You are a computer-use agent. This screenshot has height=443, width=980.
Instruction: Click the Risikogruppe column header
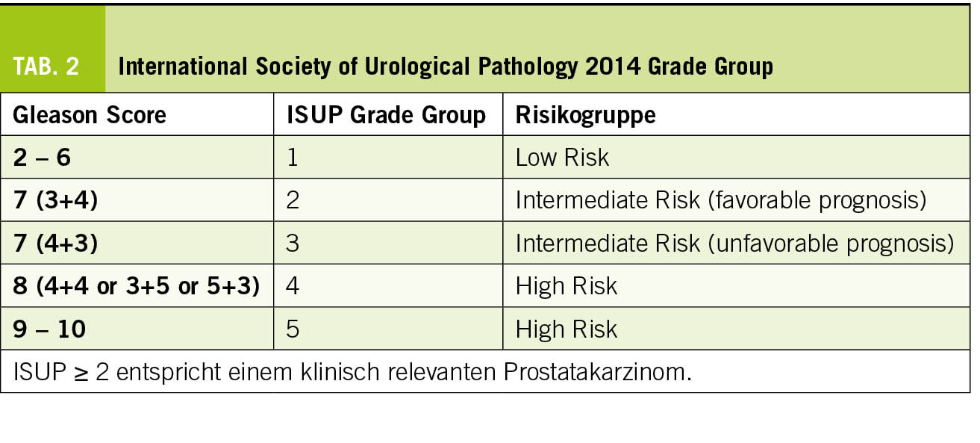(585, 115)
